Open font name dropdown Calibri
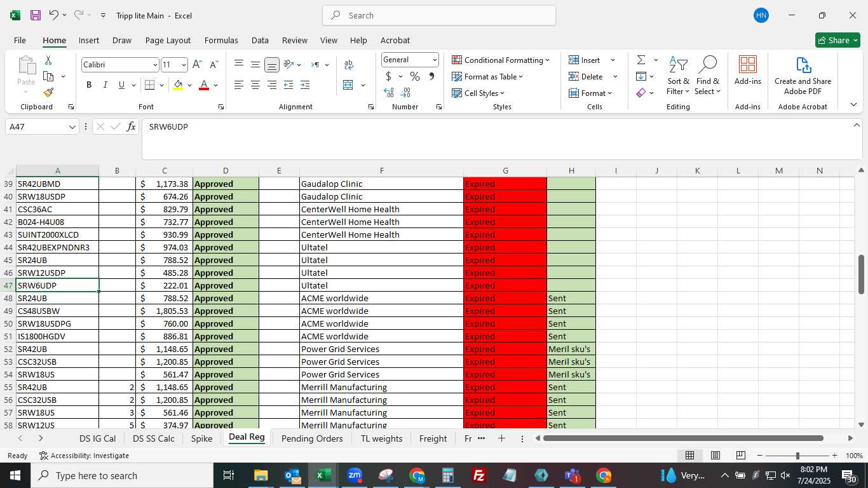This screenshot has width=868, height=488. pyautogui.click(x=154, y=65)
